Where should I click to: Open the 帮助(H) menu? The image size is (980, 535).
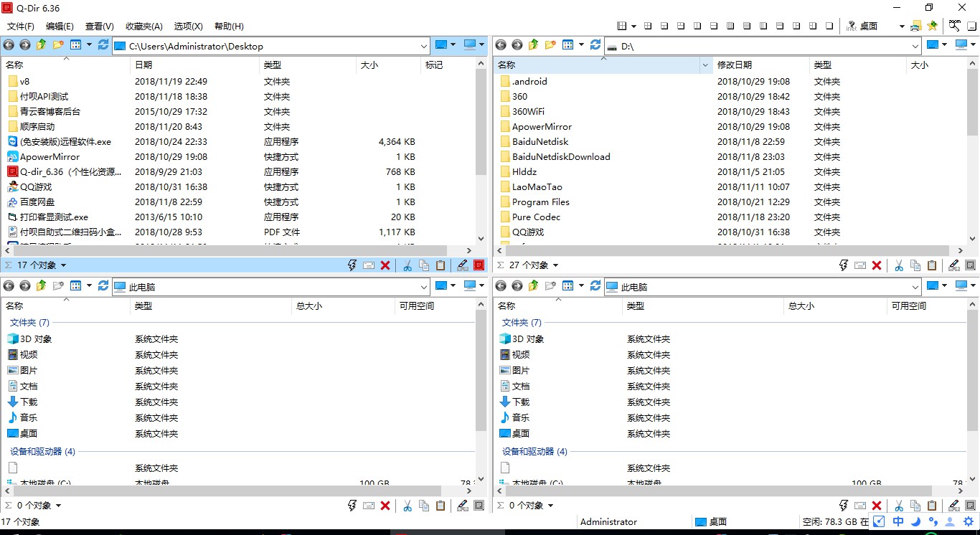(x=229, y=26)
